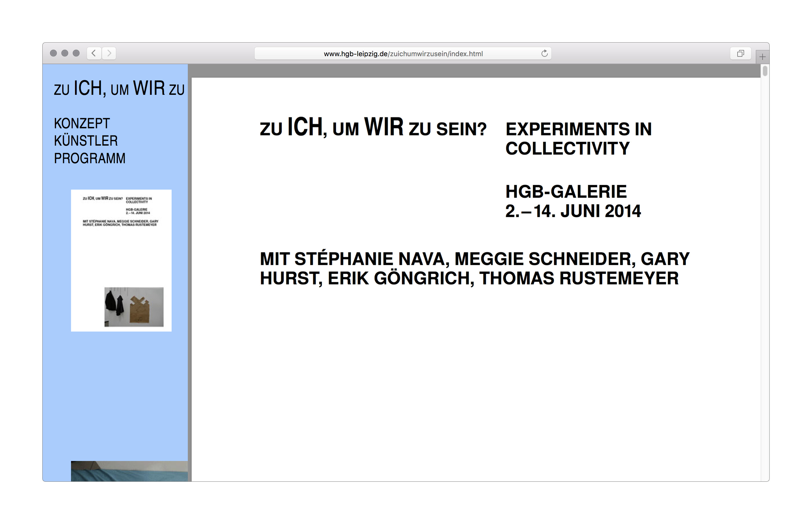
Task: Open the blue photo thumbnail at sidebar bottom
Action: pos(129,471)
